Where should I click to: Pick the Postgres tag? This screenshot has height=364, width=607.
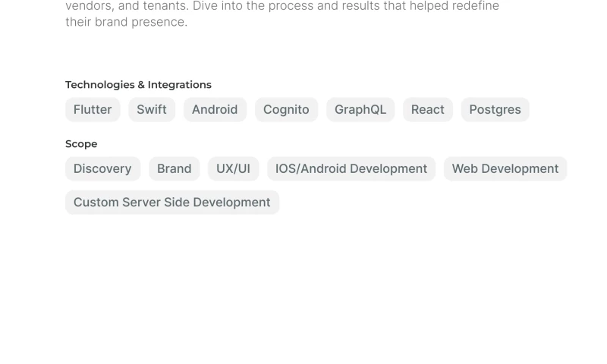[495, 109]
